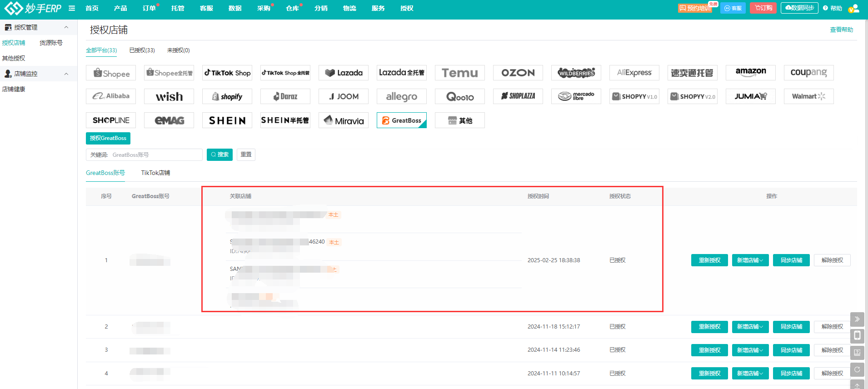The image size is (868, 389).
Task: Click the 妙手ERP logo
Action: (x=33, y=8)
